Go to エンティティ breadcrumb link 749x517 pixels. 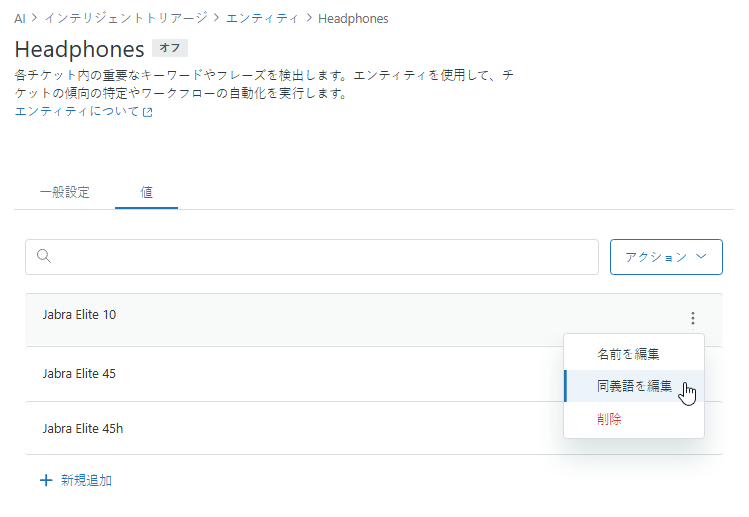[x=262, y=19]
